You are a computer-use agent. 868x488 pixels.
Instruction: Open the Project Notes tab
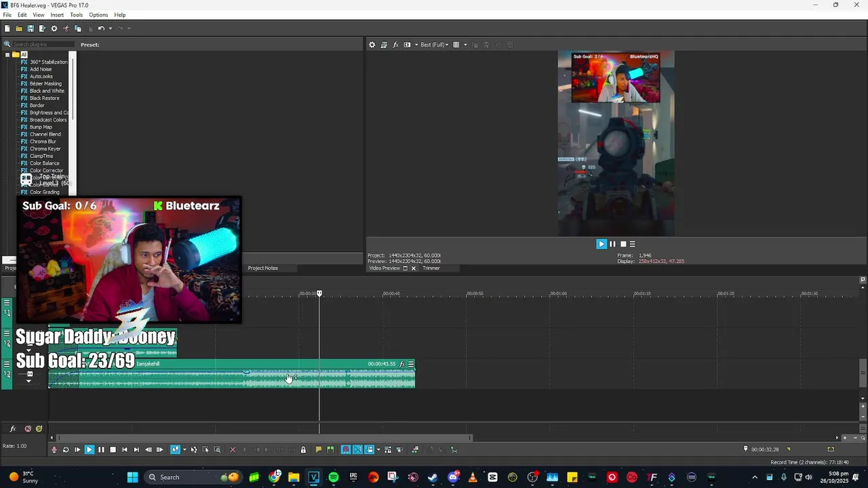[x=262, y=268]
